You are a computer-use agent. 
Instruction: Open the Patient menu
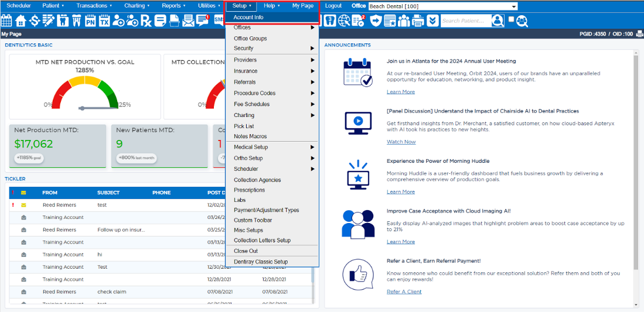[x=54, y=6]
